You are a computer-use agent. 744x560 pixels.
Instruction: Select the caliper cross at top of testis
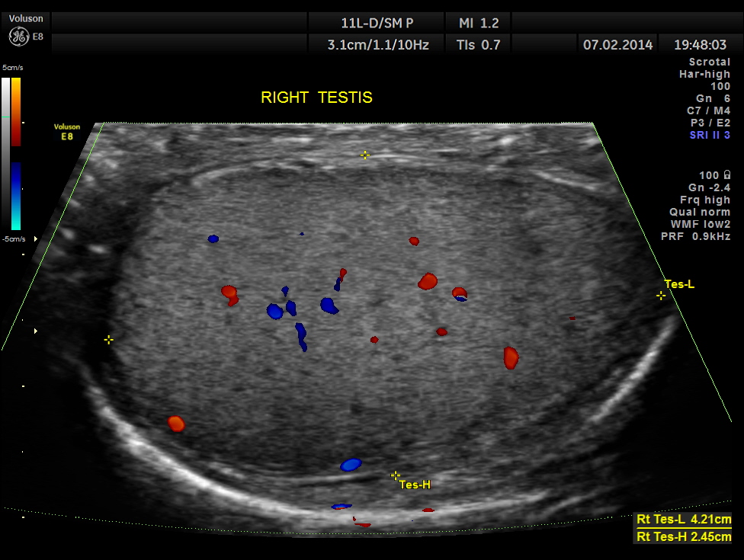pyautogui.click(x=365, y=155)
